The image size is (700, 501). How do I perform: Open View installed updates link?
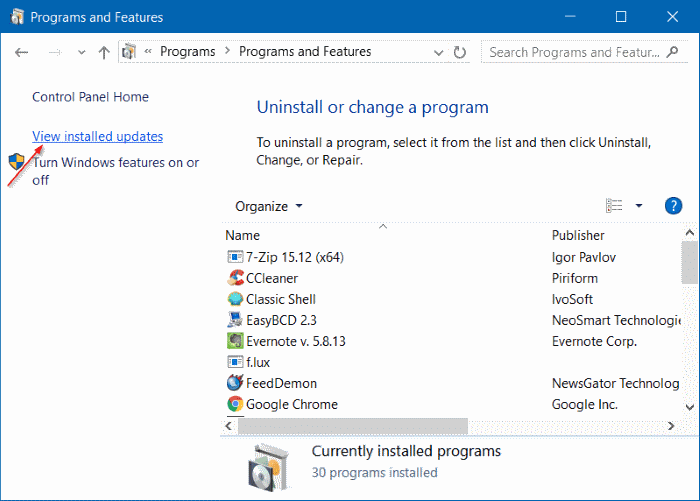click(97, 136)
